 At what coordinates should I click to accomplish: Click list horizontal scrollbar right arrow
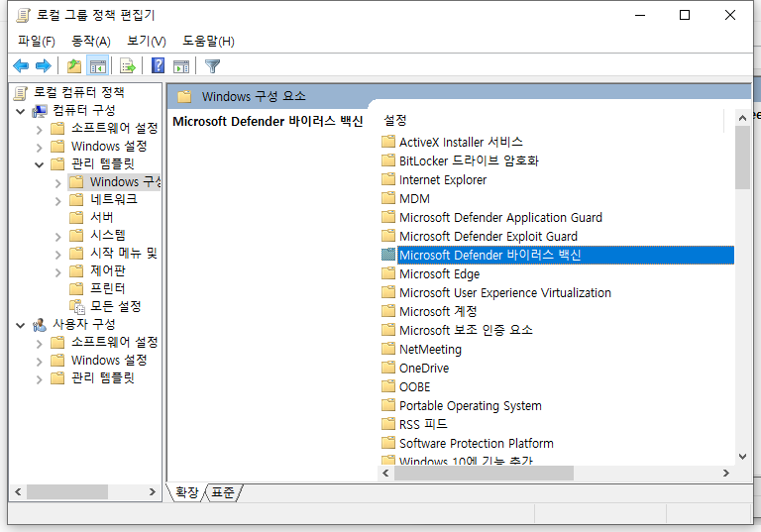[x=726, y=473]
